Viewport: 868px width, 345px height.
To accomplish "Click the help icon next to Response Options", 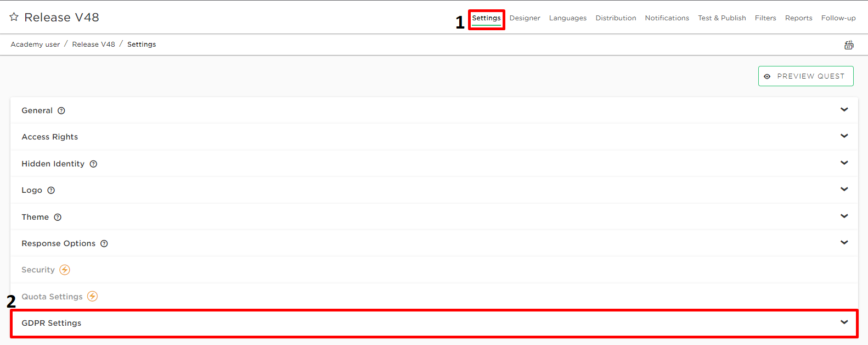I will [104, 243].
